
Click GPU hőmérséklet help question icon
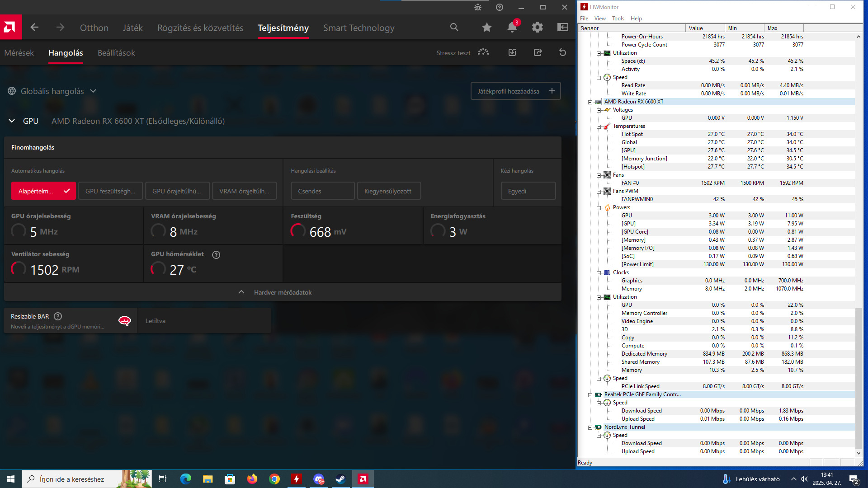(216, 255)
